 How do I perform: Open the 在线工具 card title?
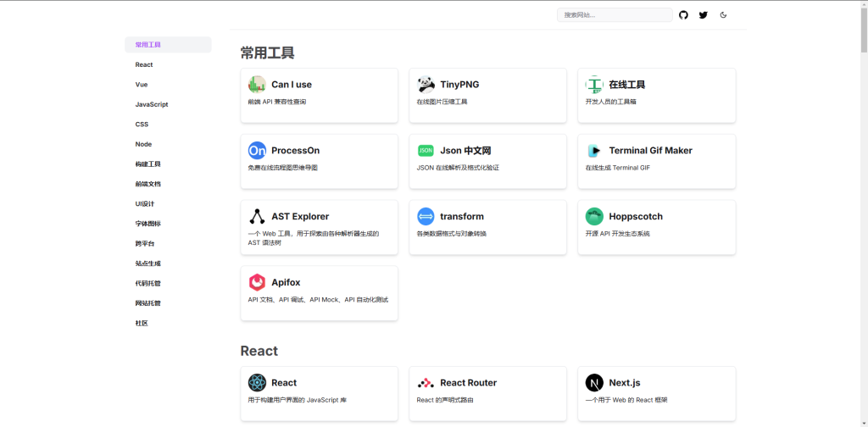click(x=627, y=85)
